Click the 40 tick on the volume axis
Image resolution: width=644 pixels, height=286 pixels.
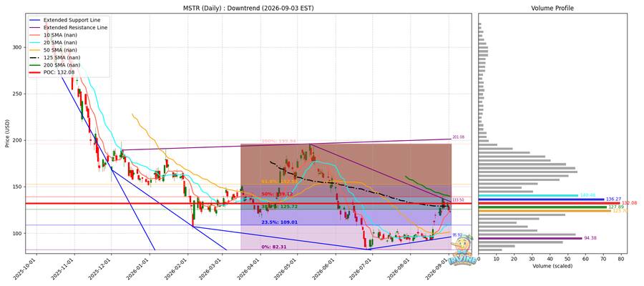(550, 259)
